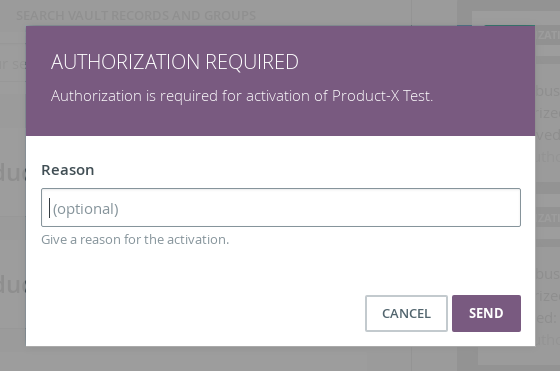This screenshot has width=560, height=371.
Task: Click the dimmed teal button above the dialog
Action: coord(509,25)
